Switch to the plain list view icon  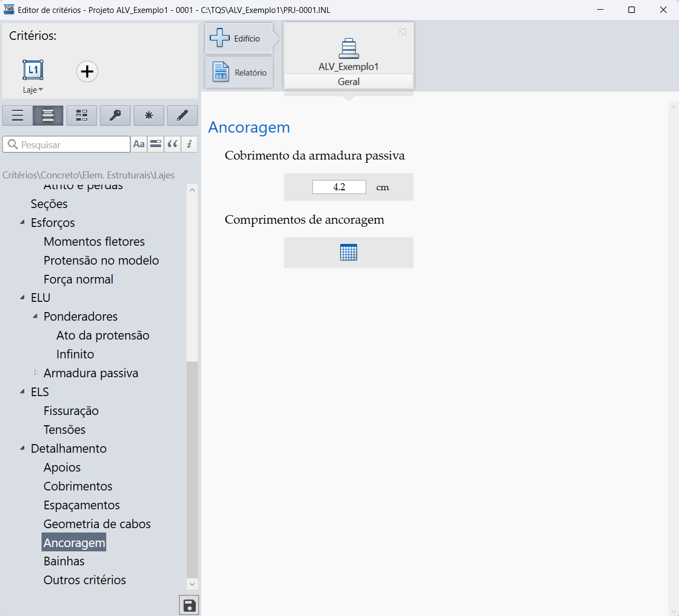coord(17,115)
